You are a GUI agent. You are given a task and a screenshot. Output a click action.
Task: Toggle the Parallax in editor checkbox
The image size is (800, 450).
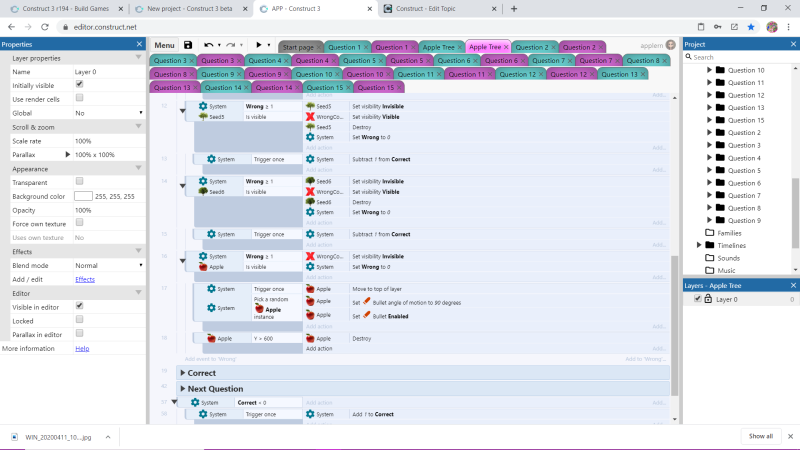click(79, 333)
